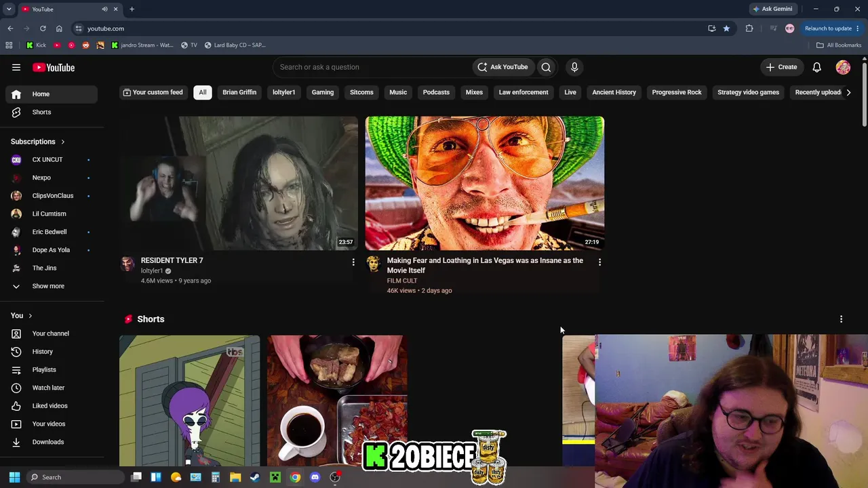Expand the Subscriptions section arrow

click(62, 142)
